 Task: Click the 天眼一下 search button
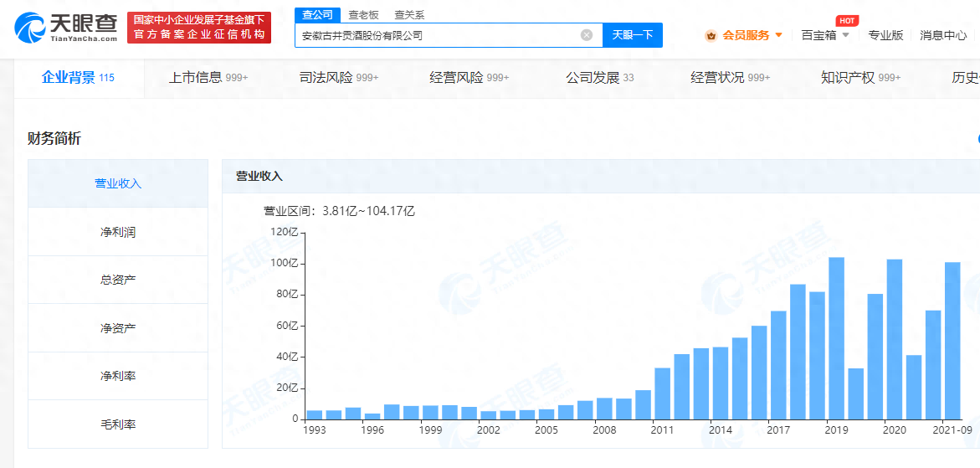pos(633,35)
